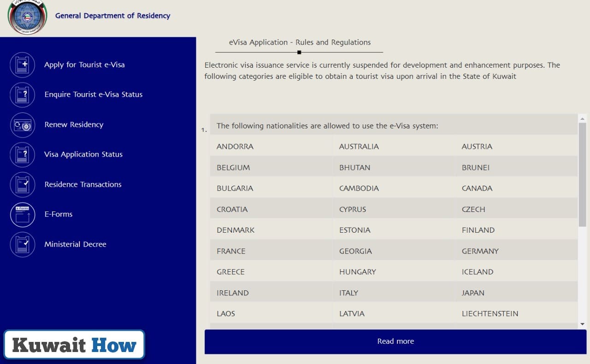Click the Renew Residency clock icon

[x=22, y=124]
